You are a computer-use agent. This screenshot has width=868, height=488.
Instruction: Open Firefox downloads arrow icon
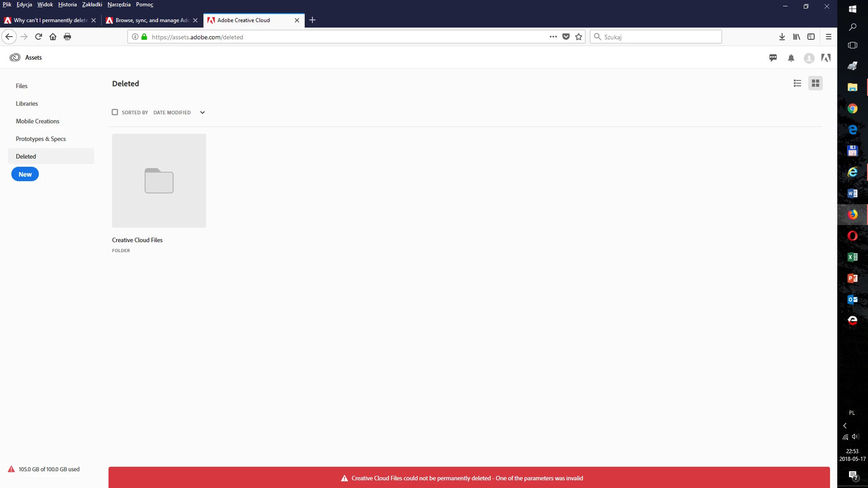pyautogui.click(x=782, y=37)
